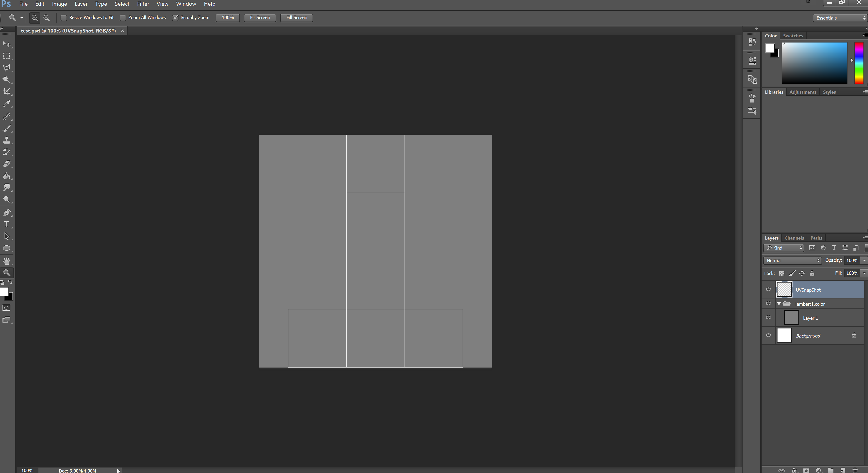
Task: Select the Crop tool
Action: point(6,92)
